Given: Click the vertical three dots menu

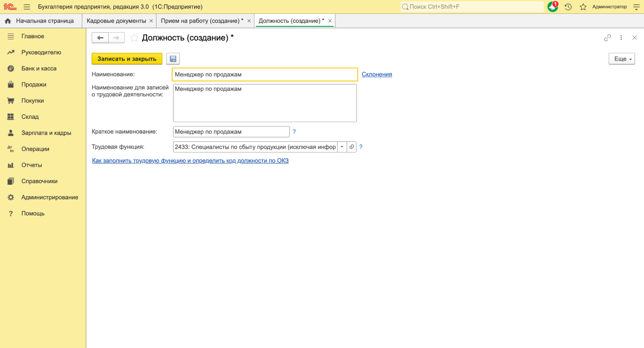Looking at the screenshot, I should tap(621, 38).
